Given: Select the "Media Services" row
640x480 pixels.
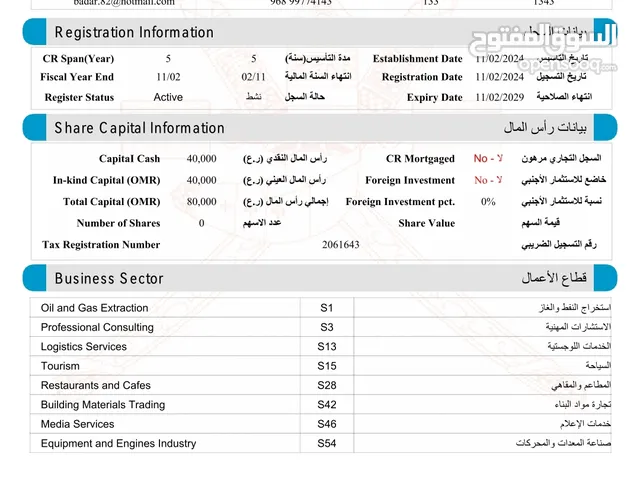Looking at the screenshot, I should (320, 424).
